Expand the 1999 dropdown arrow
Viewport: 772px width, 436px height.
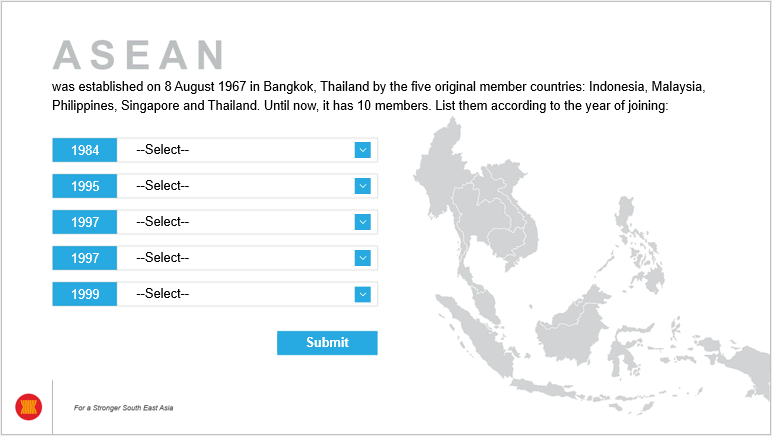click(362, 294)
